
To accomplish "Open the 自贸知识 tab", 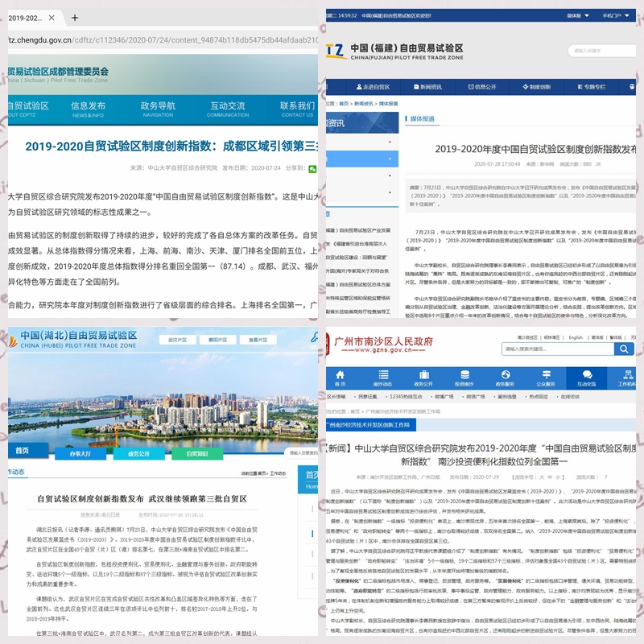I will click(x=197, y=453).
